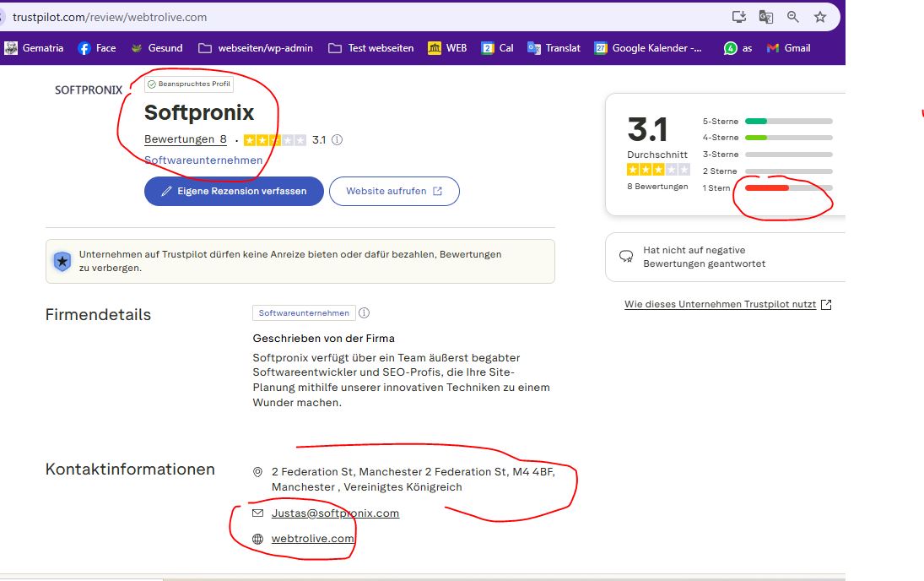Open the 'as' WhatsApp bookmark
The width and height of the screenshot is (924, 581).
(x=738, y=48)
